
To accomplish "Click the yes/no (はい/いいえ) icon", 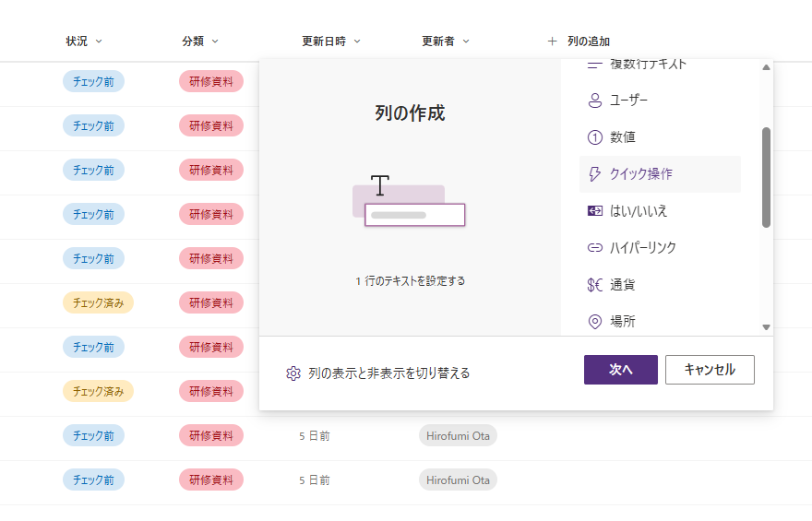I will tap(595, 211).
